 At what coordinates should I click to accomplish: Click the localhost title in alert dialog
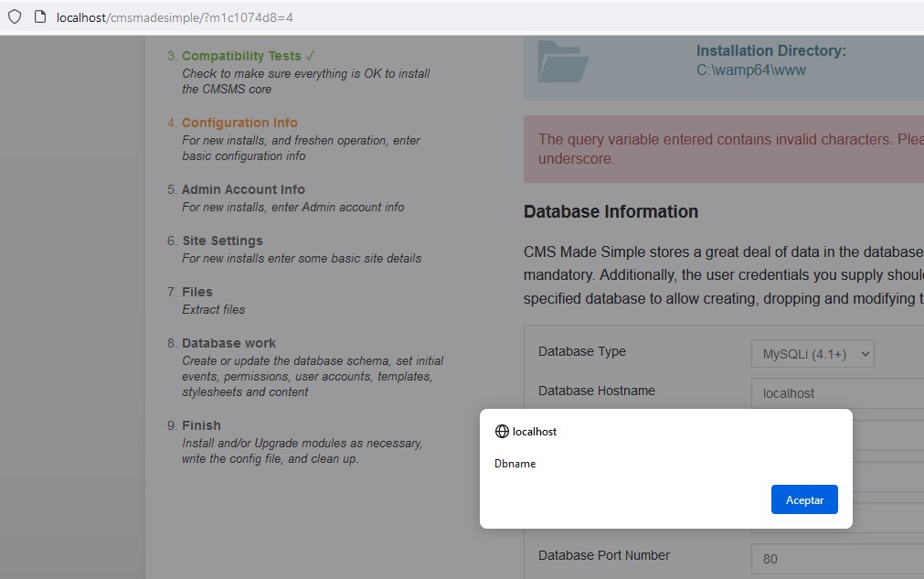pos(535,432)
